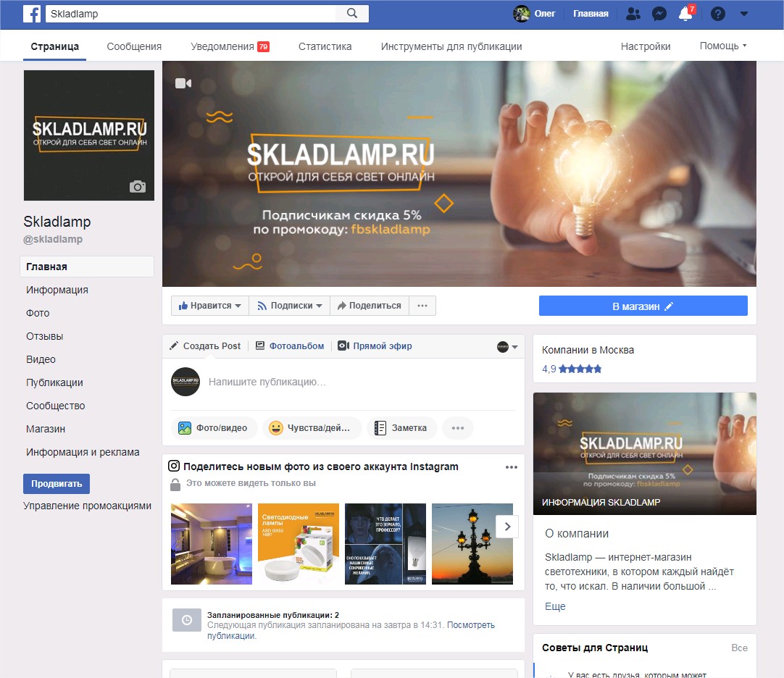Open the ИНФОРМАЦИЯ SKLADLAMP image card
This screenshot has width=784, height=678.
644,454
